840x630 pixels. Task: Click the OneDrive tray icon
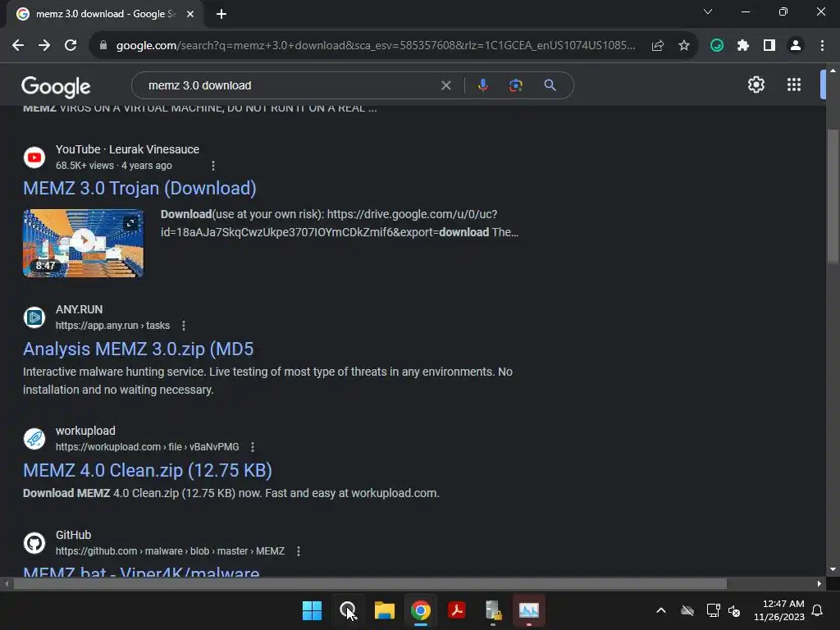point(687,610)
